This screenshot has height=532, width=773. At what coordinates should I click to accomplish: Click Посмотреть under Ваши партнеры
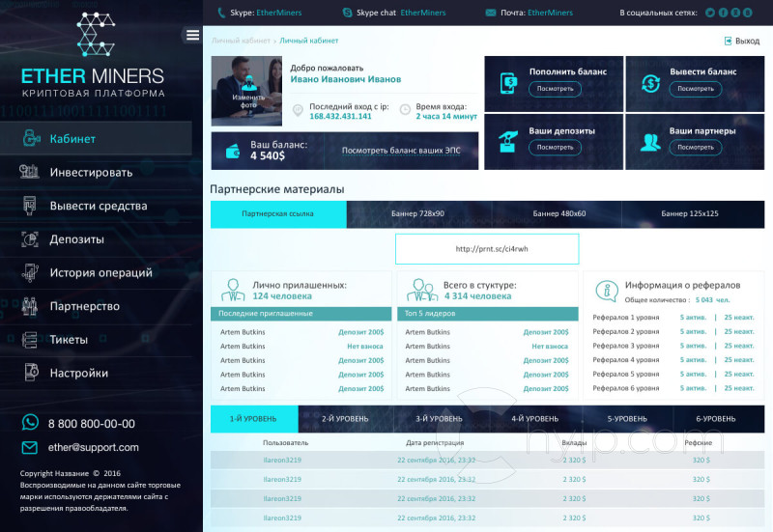pos(696,148)
